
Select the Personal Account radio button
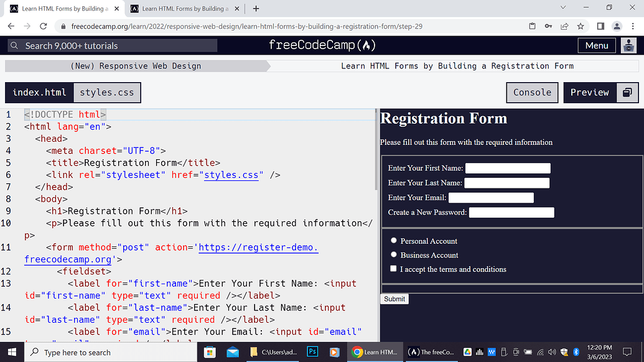(393, 240)
